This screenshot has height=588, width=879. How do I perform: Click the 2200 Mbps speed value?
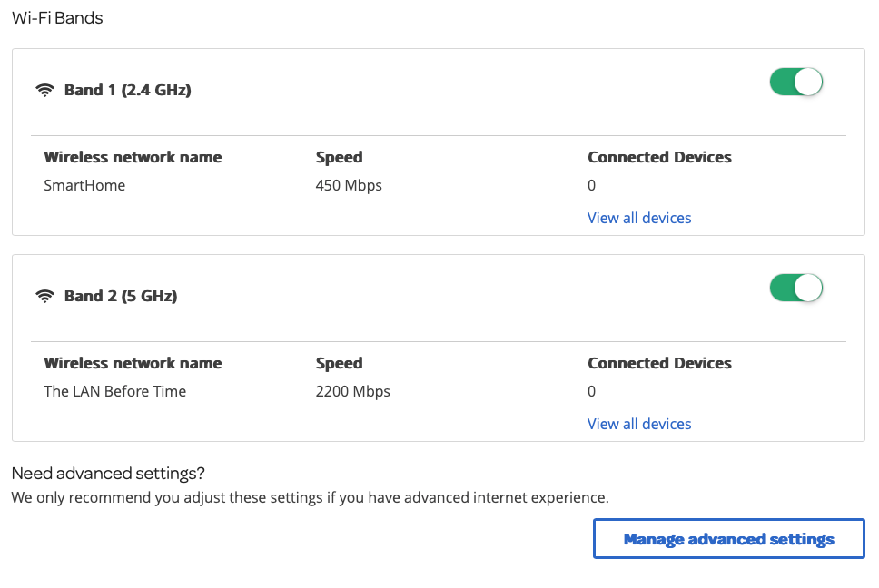[x=353, y=391]
